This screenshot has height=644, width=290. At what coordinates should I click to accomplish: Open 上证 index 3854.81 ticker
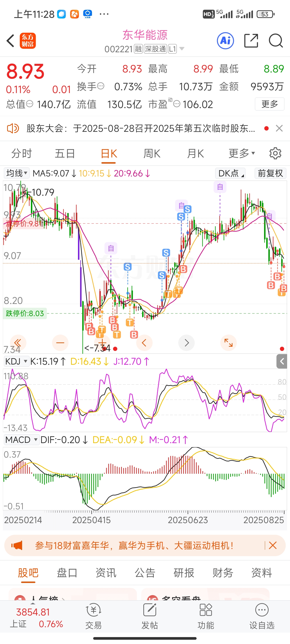[x=37, y=618]
